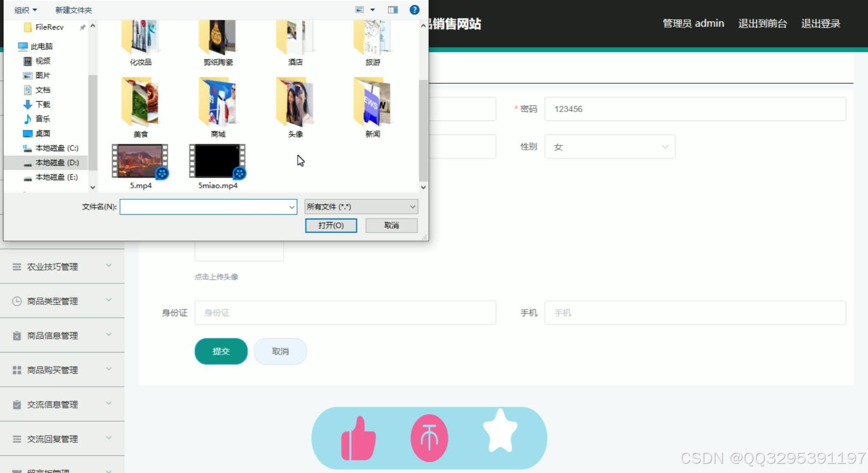
Task: Click the pink thumbs-up like icon
Action: point(358,438)
